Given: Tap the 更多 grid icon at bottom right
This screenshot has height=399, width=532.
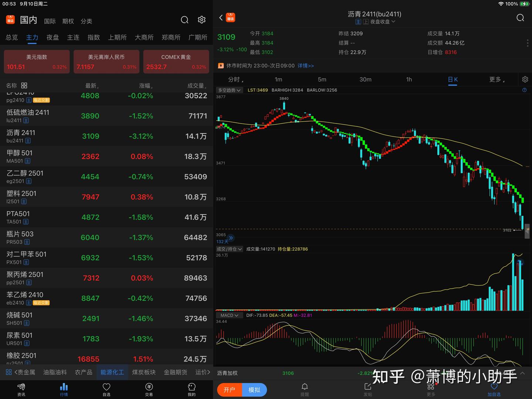Looking at the screenshot, I should [431, 387].
